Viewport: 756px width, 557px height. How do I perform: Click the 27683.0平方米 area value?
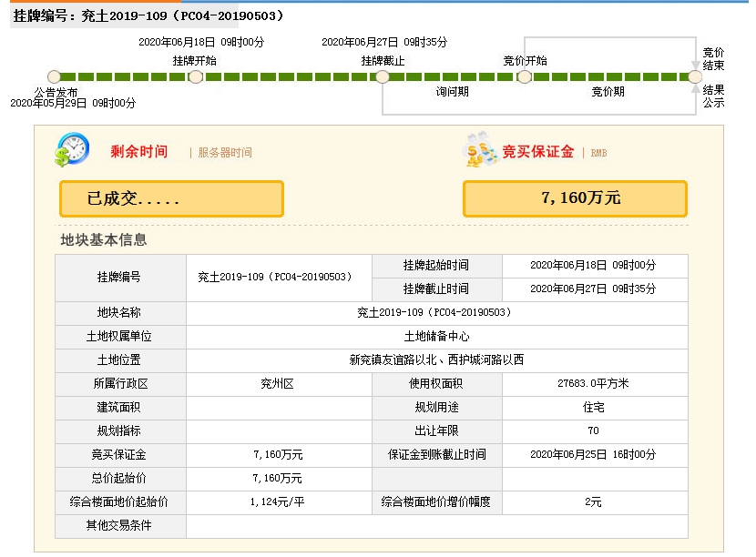(x=593, y=383)
